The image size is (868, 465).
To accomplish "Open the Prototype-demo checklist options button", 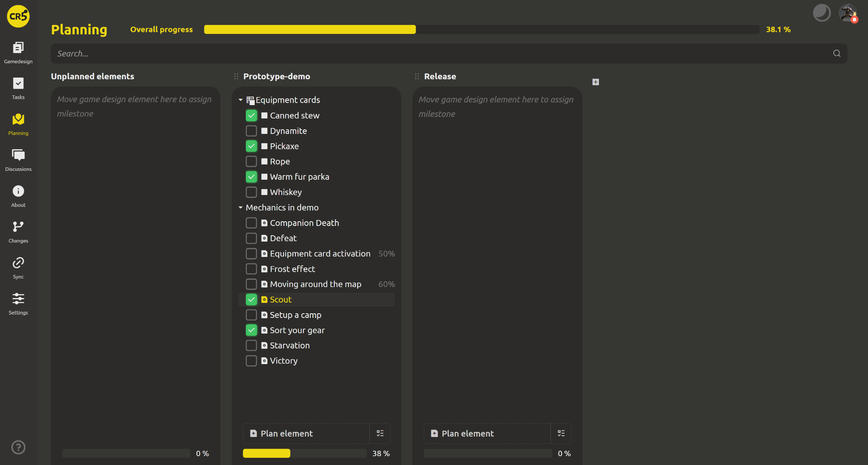I will point(380,433).
